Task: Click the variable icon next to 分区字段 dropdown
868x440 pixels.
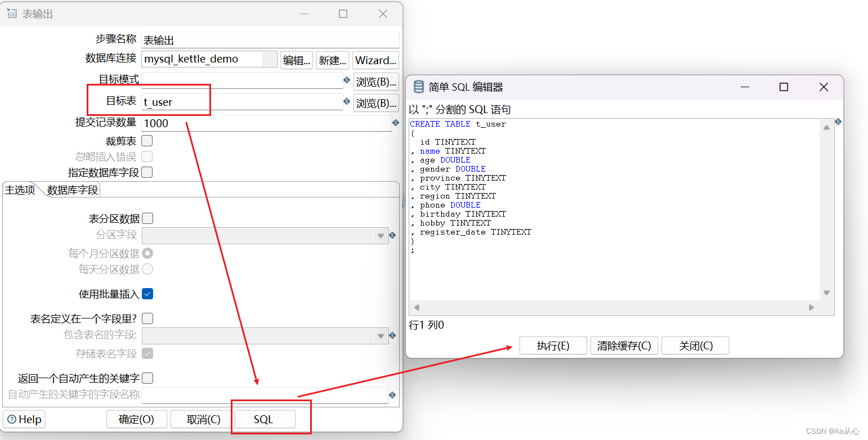Action: click(x=392, y=235)
